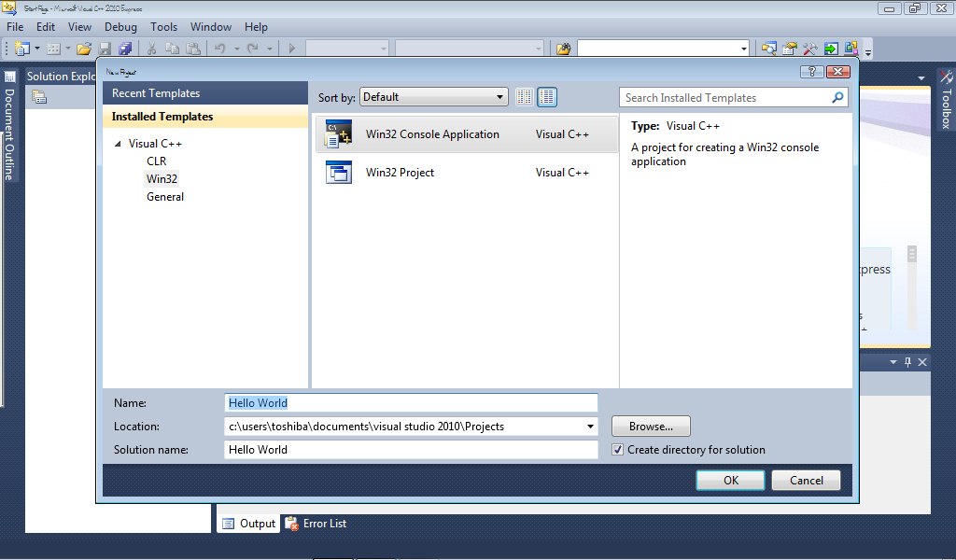Image resolution: width=956 pixels, height=560 pixels.
Task: Click the Extension Manager toolbar icon
Action: coord(851,49)
